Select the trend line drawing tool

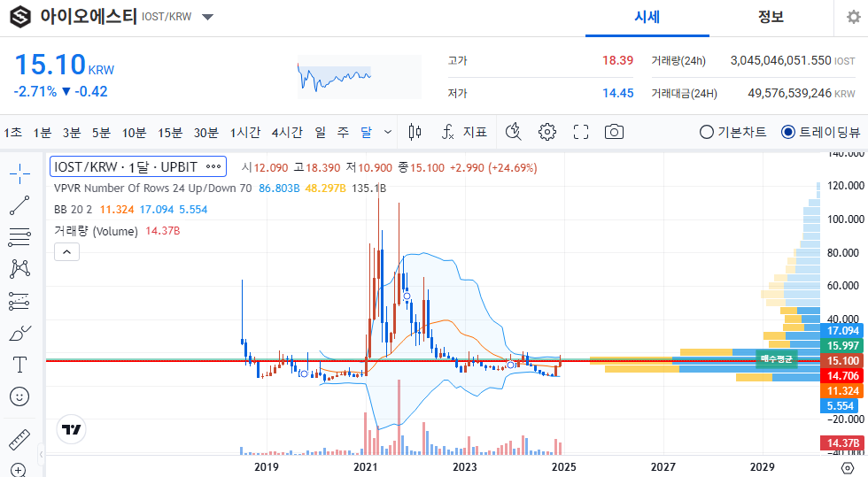click(x=19, y=205)
